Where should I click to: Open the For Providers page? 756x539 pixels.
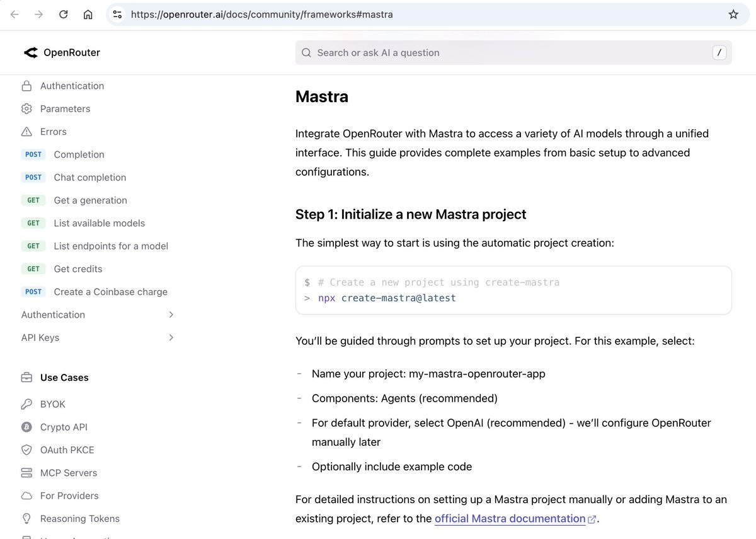pos(69,496)
